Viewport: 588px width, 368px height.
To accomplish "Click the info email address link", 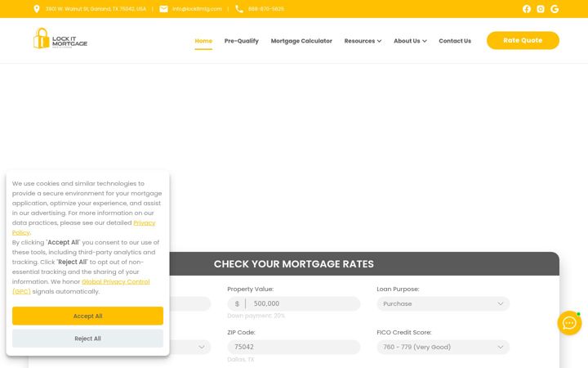I will coord(197,9).
